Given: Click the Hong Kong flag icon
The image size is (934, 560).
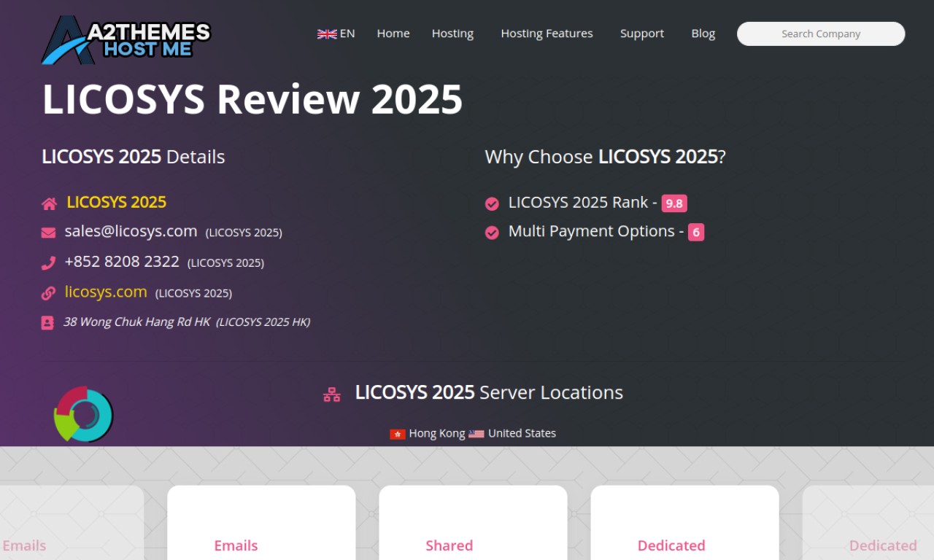Looking at the screenshot, I should tap(398, 434).
